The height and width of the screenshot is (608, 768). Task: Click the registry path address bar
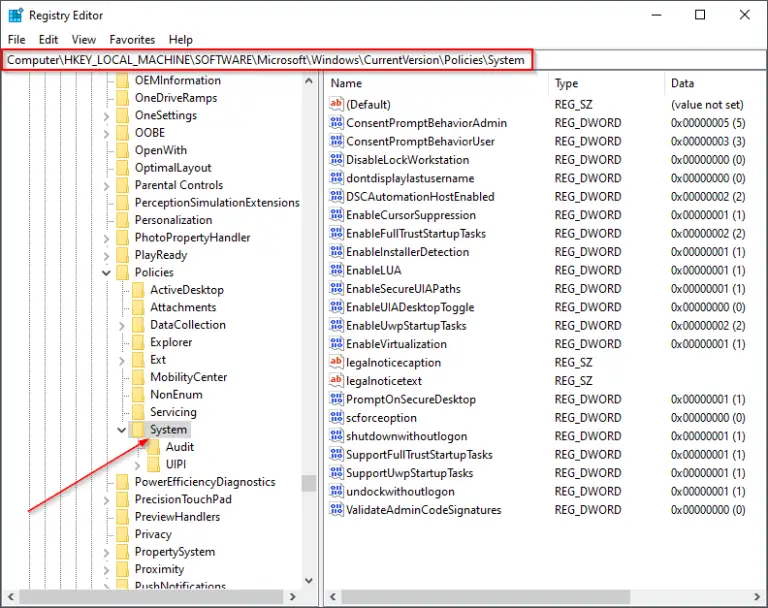(266, 60)
